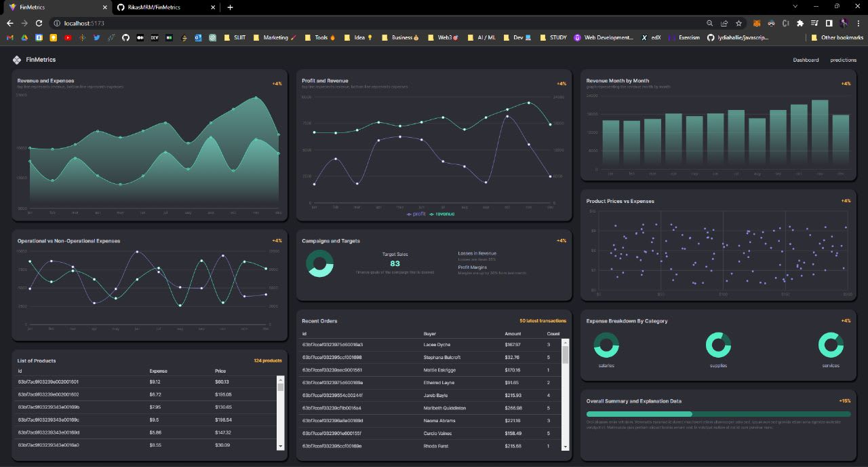This screenshot has width=868, height=467.
Task: Click the Twitter bookmark icon
Action: [x=97, y=37]
